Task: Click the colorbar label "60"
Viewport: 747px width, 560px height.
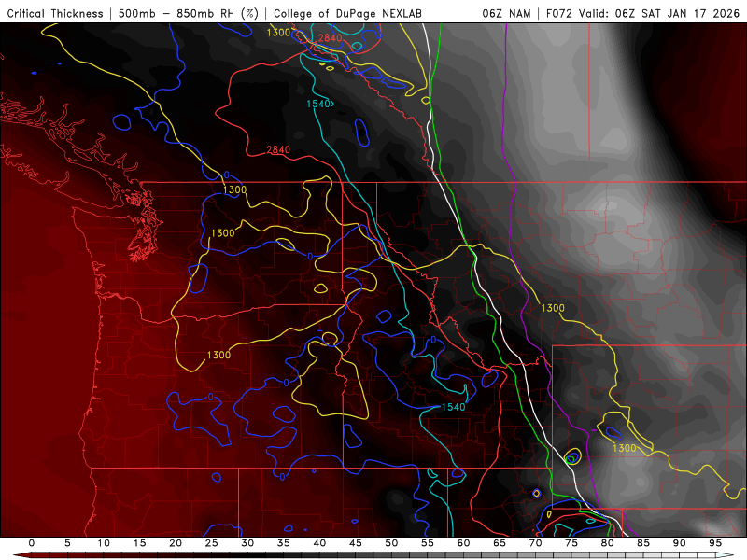Action: 463,543
